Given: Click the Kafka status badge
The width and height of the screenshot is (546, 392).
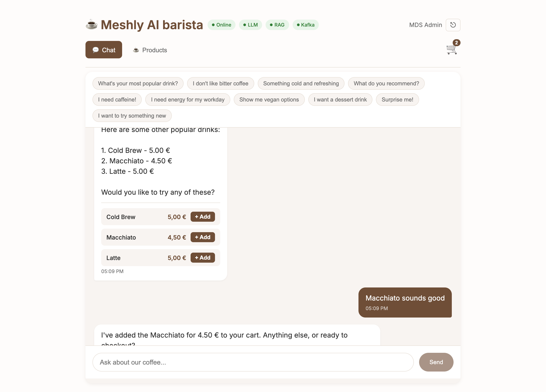Looking at the screenshot, I should (305, 25).
